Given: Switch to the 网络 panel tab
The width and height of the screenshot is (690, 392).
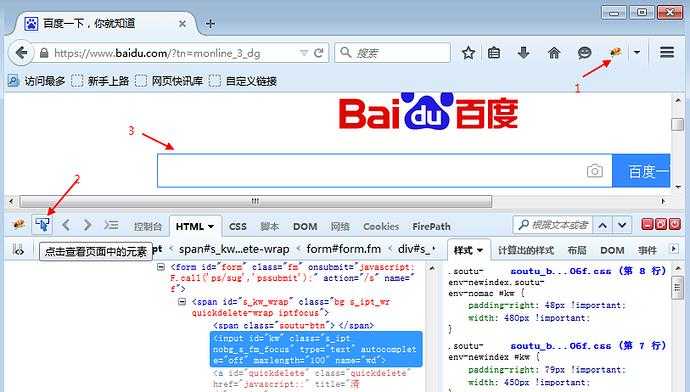Looking at the screenshot, I should click(x=340, y=227).
